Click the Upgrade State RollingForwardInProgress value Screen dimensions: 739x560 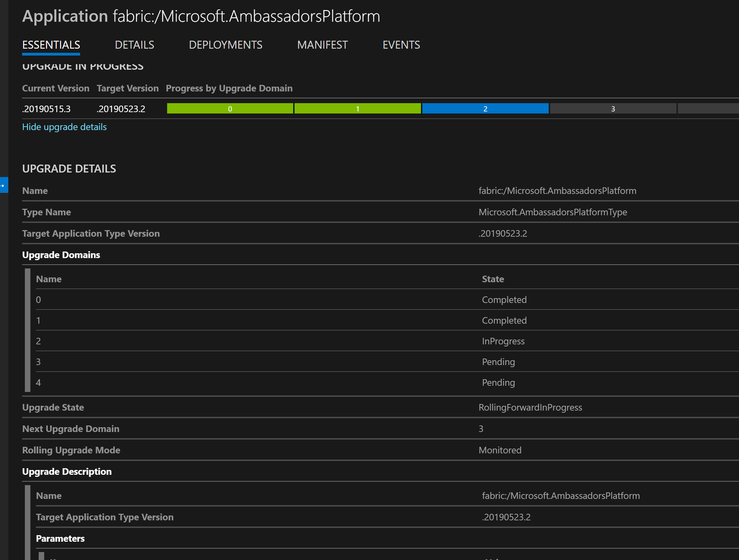click(x=530, y=407)
